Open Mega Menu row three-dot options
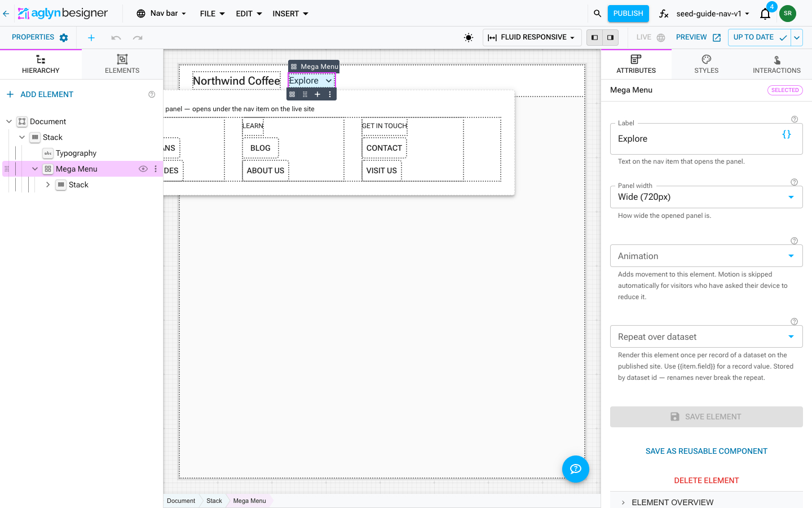 tap(156, 169)
